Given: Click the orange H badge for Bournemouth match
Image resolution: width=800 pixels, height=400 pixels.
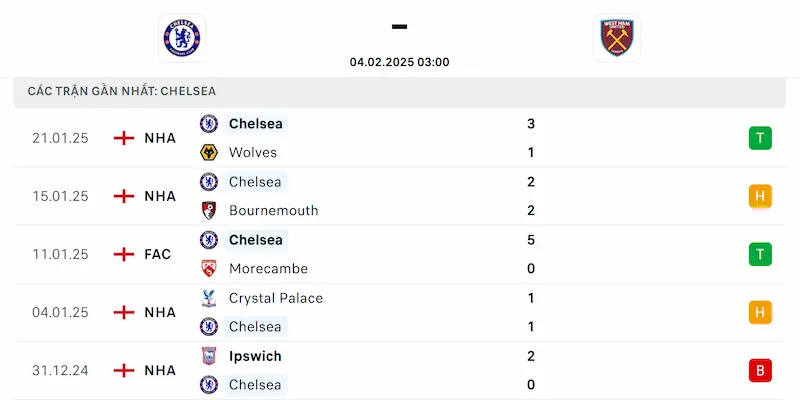Looking at the screenshot, I should coord(760,196).
